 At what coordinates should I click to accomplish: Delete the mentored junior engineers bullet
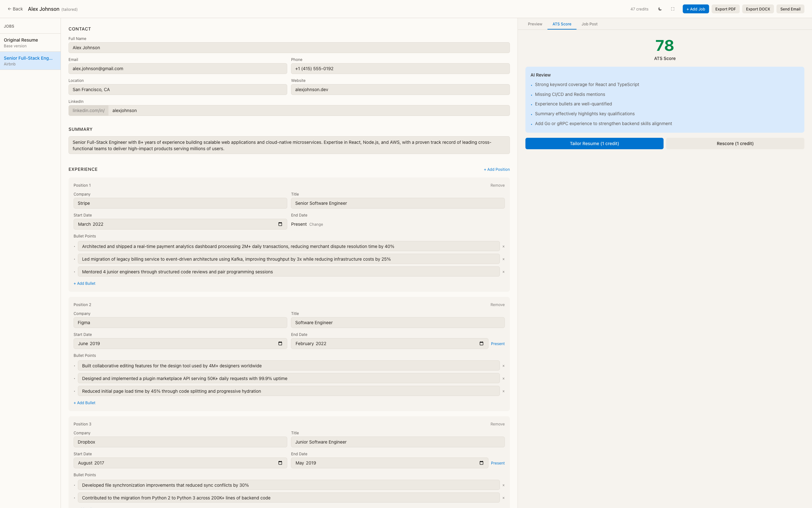[x=503, y=272]
